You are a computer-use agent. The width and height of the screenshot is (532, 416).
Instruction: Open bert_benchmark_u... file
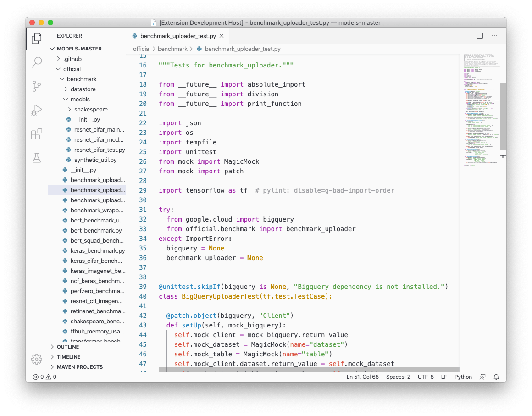(x=87, y=220)
